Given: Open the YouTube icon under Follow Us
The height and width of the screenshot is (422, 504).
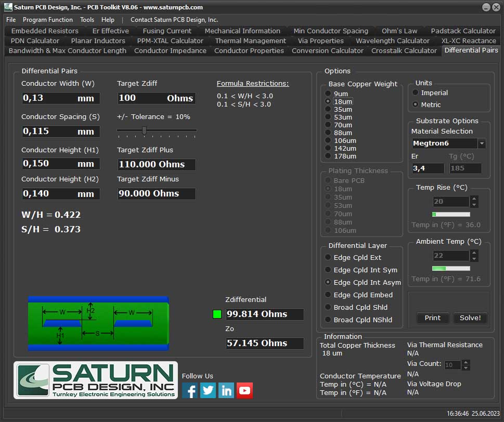Looking at the screenshot, I should (x=244, y=390).
